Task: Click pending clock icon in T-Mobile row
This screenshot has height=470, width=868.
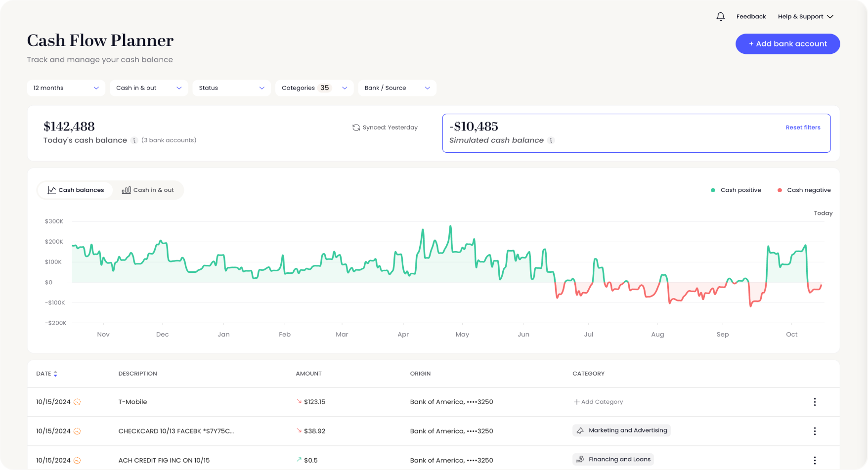Action: pos(77,402)
